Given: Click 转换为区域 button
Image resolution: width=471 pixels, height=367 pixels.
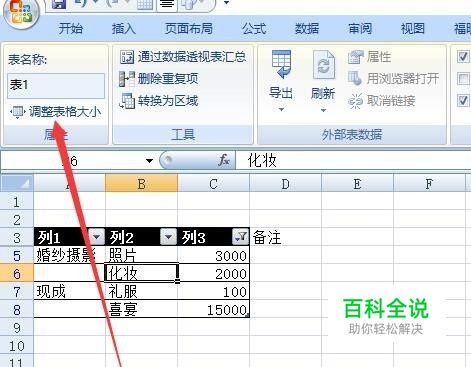Looking at the screenshot, I should coord(159,101).
